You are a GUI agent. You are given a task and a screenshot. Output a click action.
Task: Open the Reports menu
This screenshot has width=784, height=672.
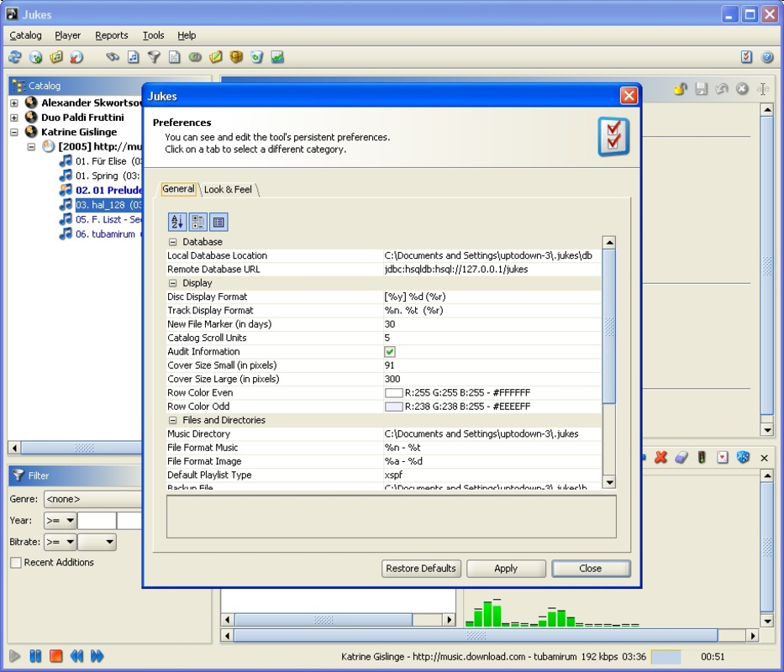112,35
